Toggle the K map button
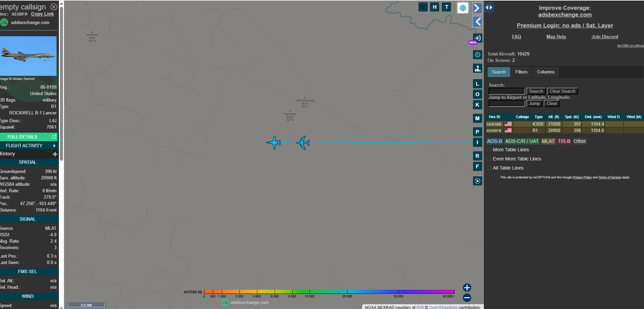The width and height of the screenshot is (644, 309). 477,105
